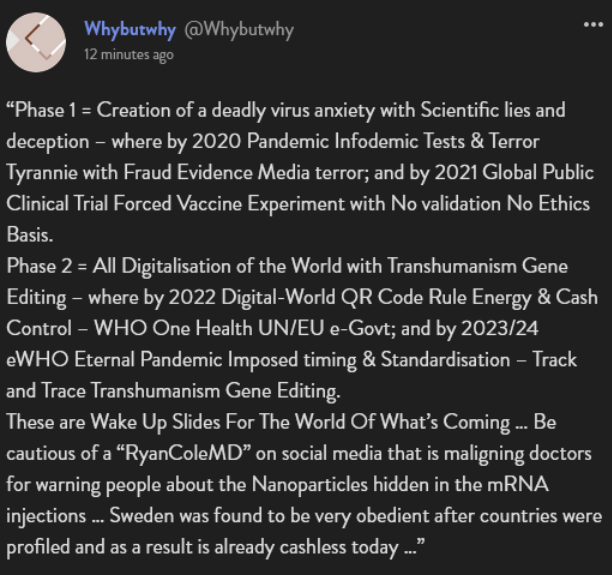Click "eWHO" at the start of its line
The width and height of the screenshot is (612, 575).
coord(37,360)
